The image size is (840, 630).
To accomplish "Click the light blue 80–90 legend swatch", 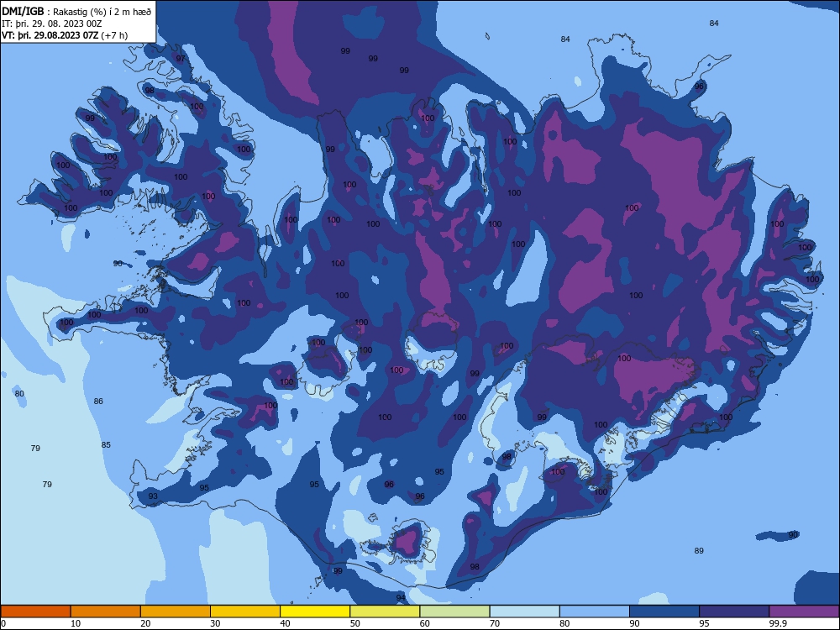I will pos(595,612).
